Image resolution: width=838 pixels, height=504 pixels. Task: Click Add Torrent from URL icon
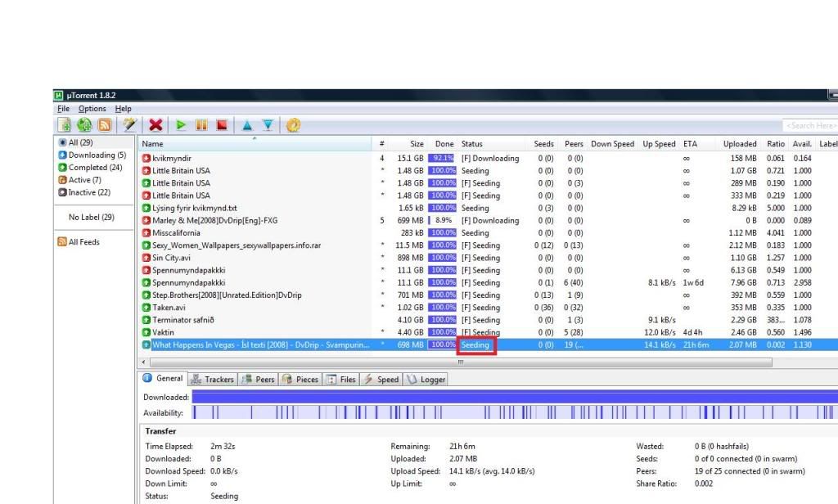tap(84, 125)
